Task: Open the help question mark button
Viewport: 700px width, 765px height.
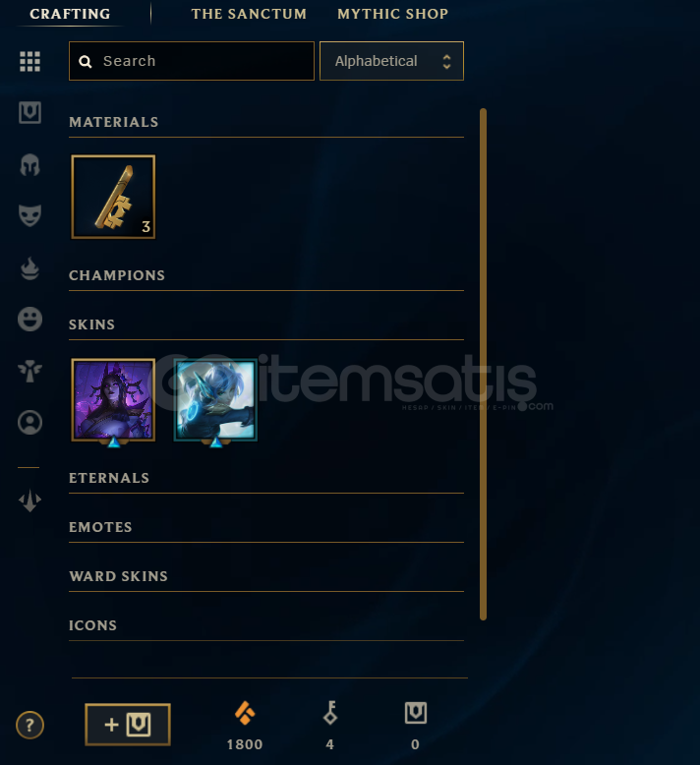Action: pos(29,725)
